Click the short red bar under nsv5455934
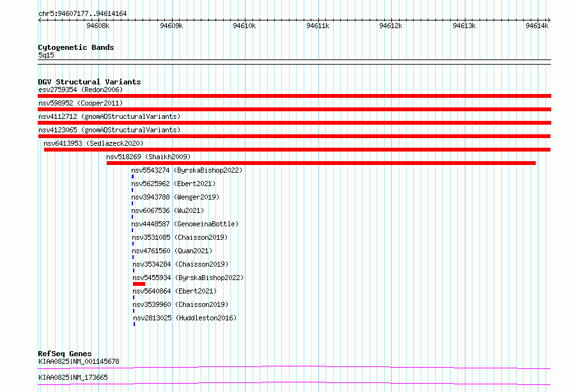 click(x=139, y=284)
